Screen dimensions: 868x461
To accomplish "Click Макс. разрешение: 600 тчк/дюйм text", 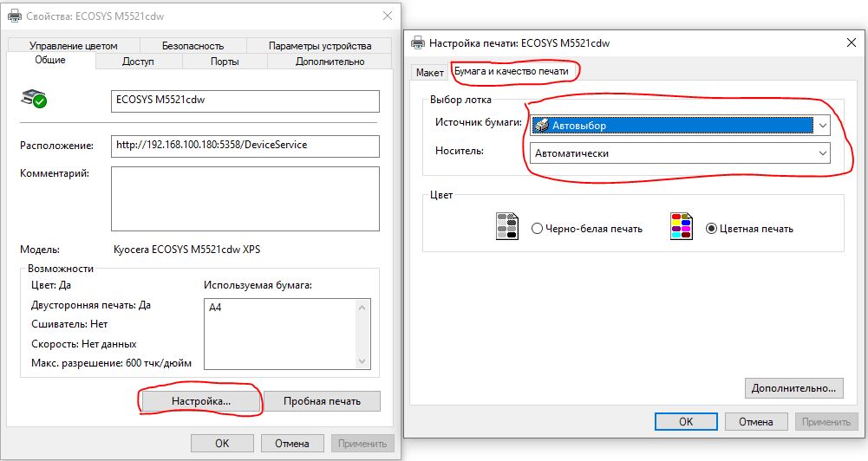I will (x=111, y=363).
